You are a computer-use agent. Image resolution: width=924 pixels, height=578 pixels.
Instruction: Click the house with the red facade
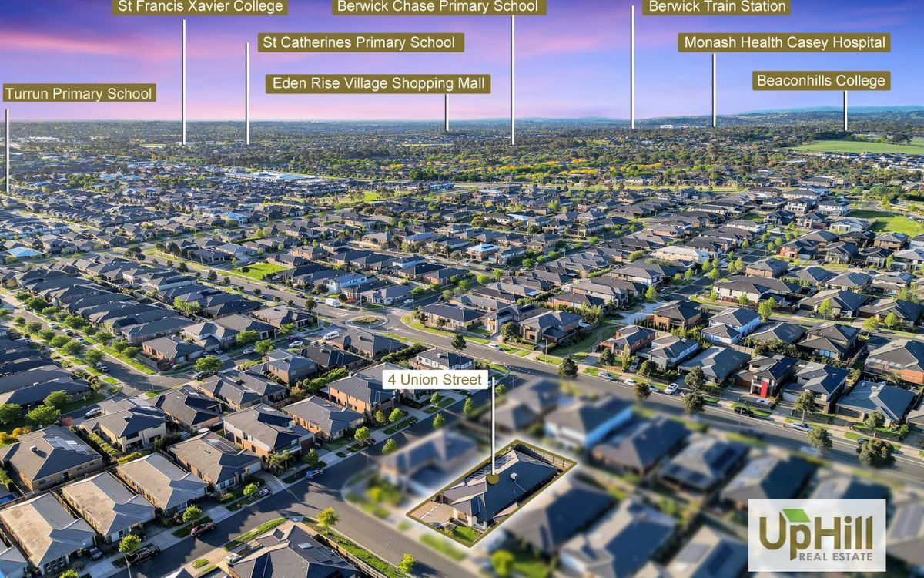[x=761, y=384]
